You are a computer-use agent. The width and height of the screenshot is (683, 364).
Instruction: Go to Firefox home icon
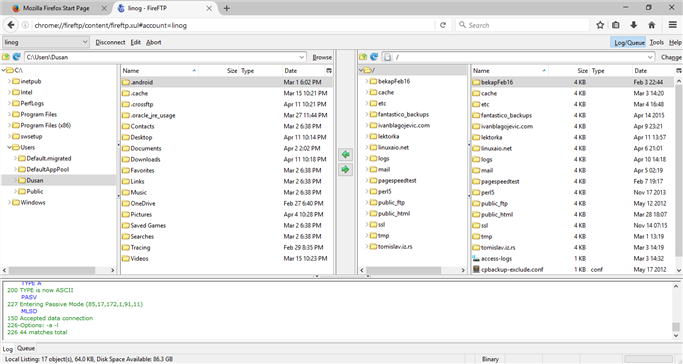coord(652,25)
